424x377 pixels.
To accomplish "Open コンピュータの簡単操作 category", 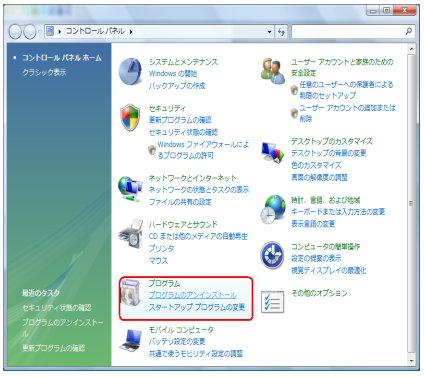I will pyautogui.click(x=325, y=246).
